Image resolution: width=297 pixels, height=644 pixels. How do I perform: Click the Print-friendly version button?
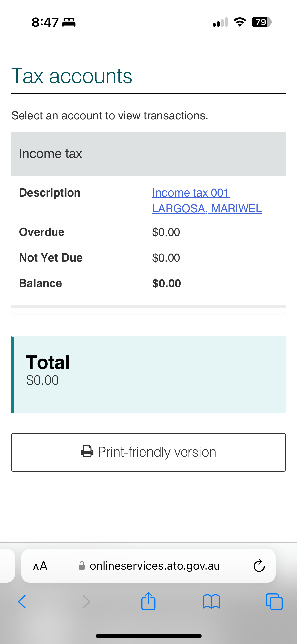pyautogui.click(x=148, y=452)
